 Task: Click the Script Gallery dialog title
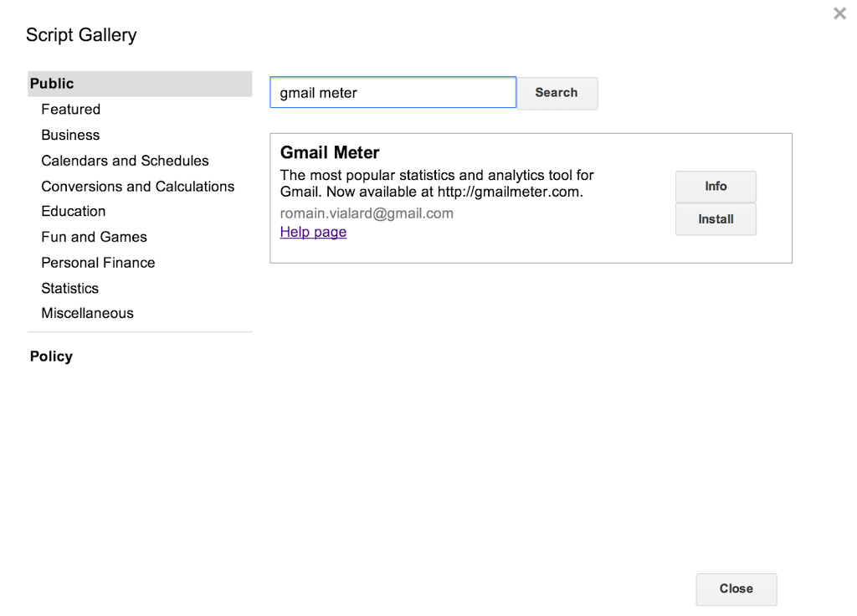pyautogui.click(x=81, y=35)
